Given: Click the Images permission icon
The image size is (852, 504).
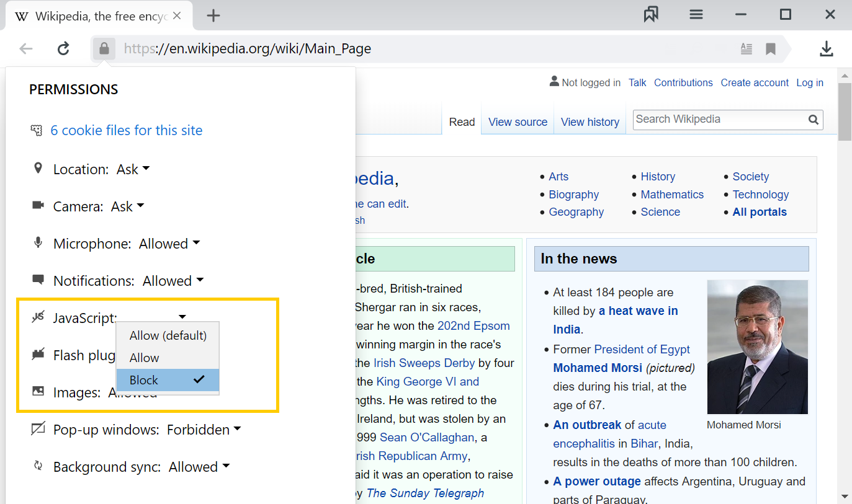Looking at the screenshot, I should pyautogui.click(x=38, y=391).
